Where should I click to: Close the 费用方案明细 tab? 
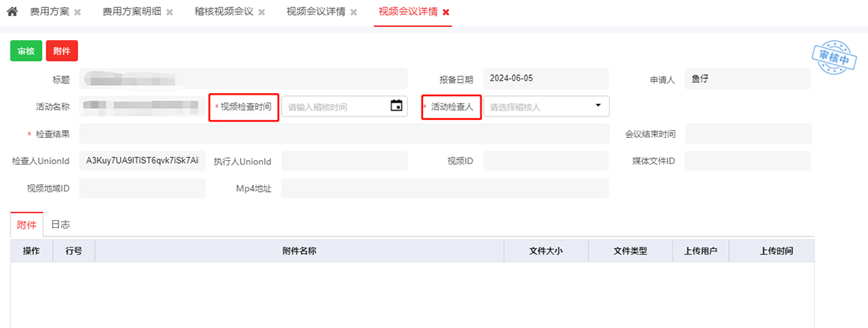coord(170,13)
